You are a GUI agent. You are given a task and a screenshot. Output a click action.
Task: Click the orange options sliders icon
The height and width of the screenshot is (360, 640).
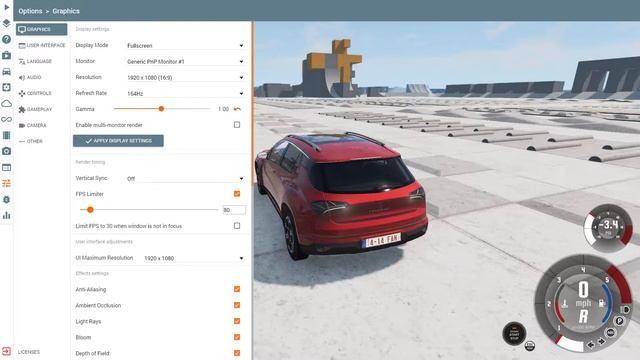tap(7, 183)
